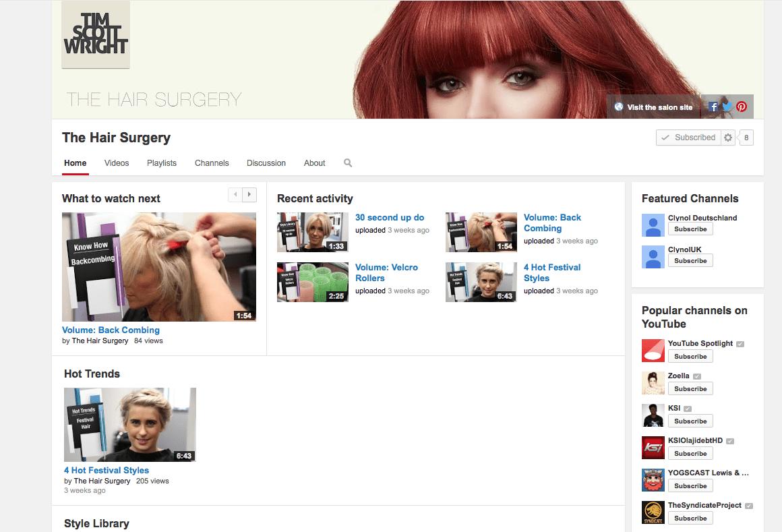The image size is (782, 532).
Task: Open the Facebook icon in the banner
Action: click(713, 107)
